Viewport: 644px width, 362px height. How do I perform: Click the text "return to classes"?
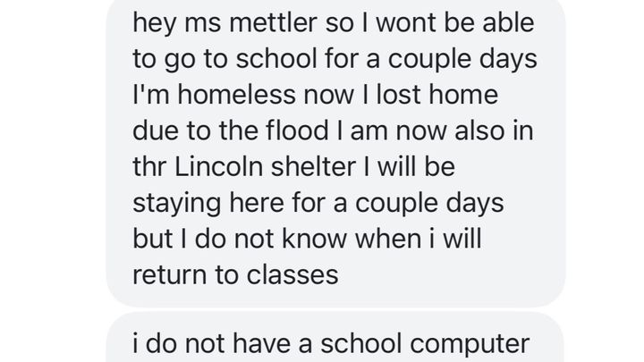click(236, 274)
